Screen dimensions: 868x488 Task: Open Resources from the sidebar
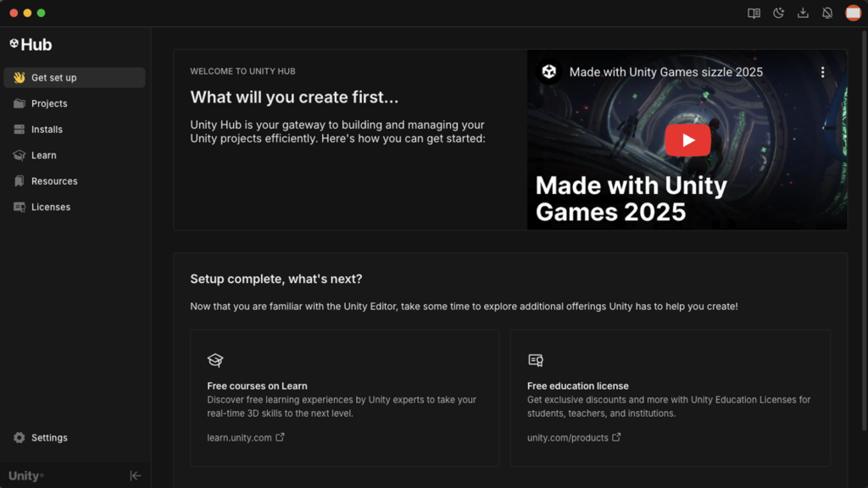(54, 181)
